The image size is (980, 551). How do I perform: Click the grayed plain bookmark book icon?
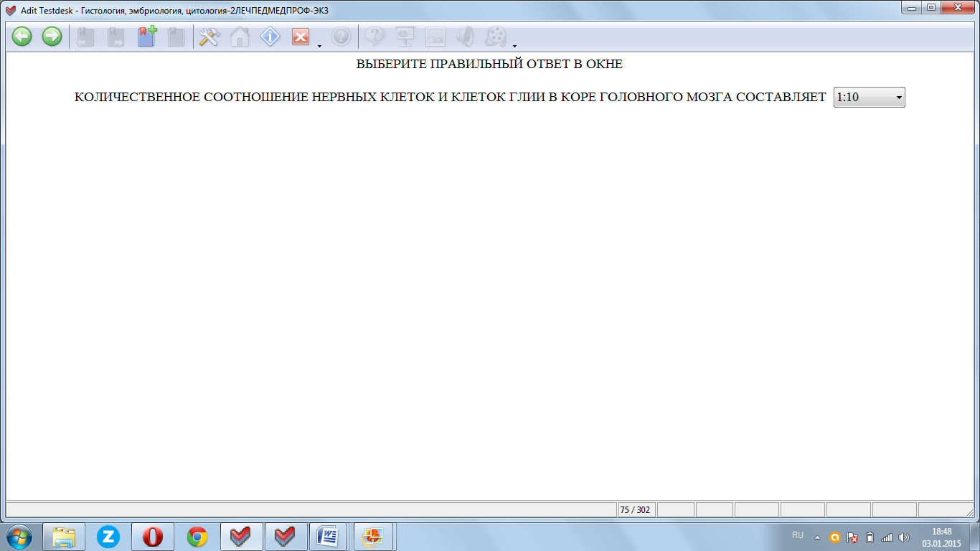tap(176, 37)
